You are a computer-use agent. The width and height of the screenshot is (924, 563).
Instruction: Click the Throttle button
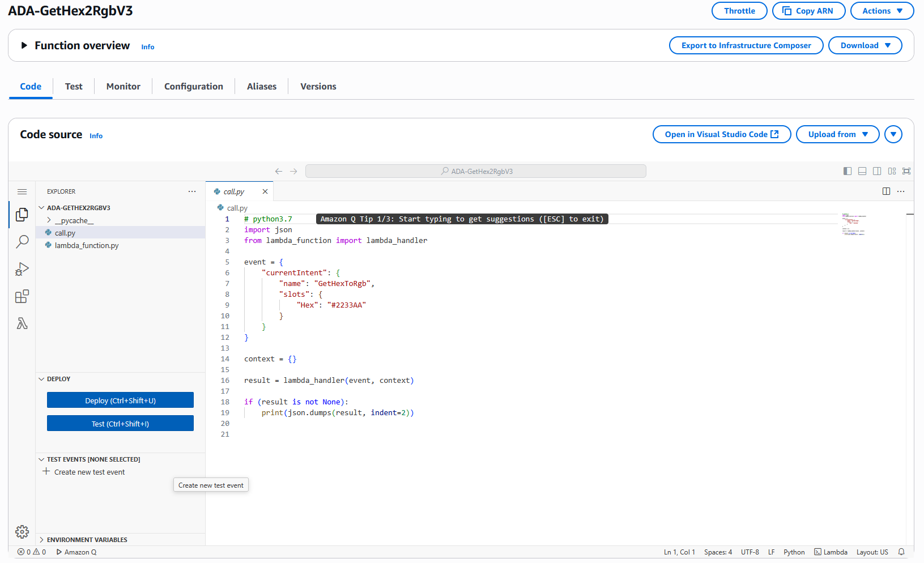pos(739,11)
